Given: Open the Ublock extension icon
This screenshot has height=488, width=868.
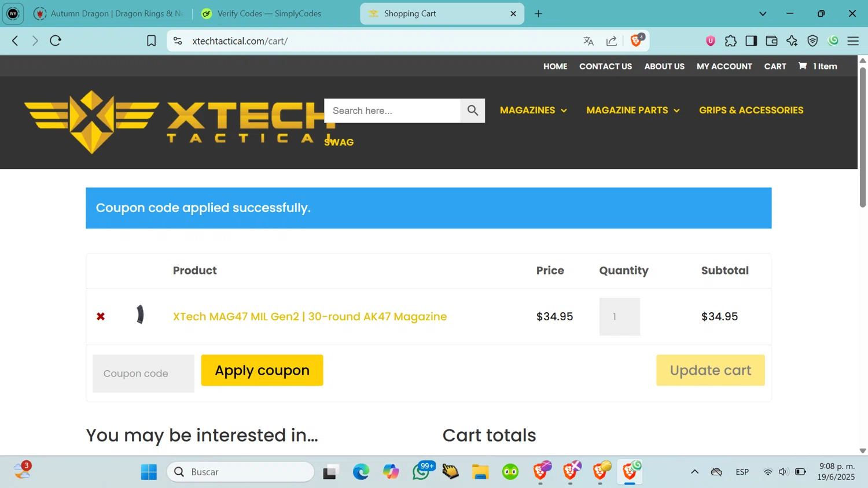Looking at the screenshot, I should [x=711, y=40].
